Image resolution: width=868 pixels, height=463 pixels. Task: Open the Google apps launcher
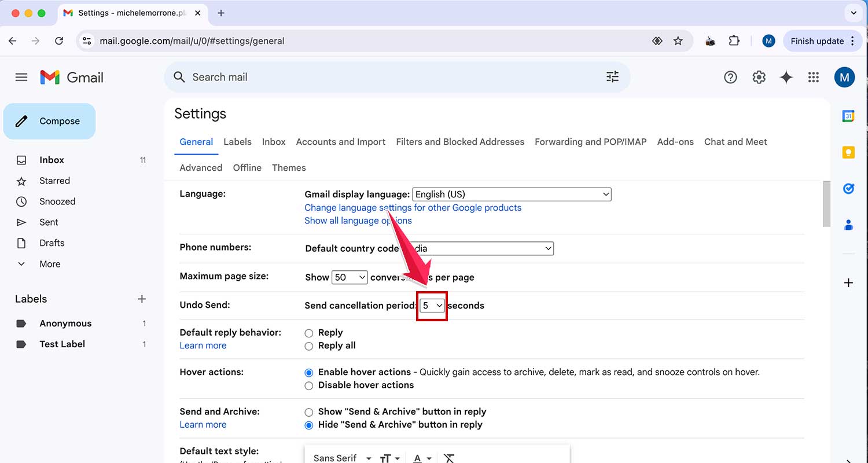tap(813, 76)
